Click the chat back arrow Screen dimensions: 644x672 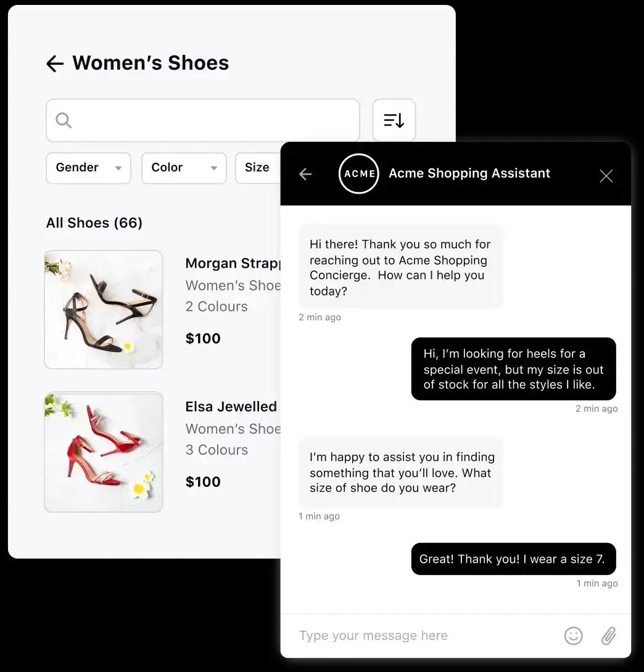pos(305,174)
